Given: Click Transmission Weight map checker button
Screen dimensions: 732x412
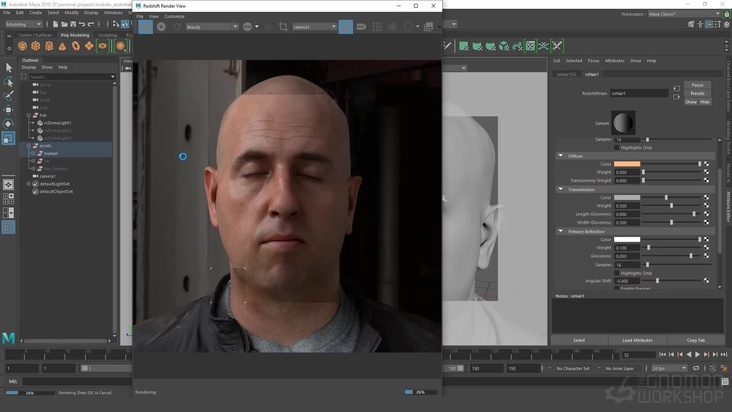Looking at the screenshot, I should coord(706,206).
